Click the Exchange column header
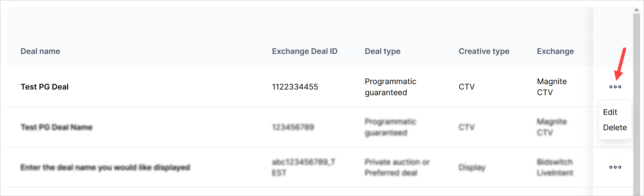Screen dimensions: 644x196 (x=555, y=51)
